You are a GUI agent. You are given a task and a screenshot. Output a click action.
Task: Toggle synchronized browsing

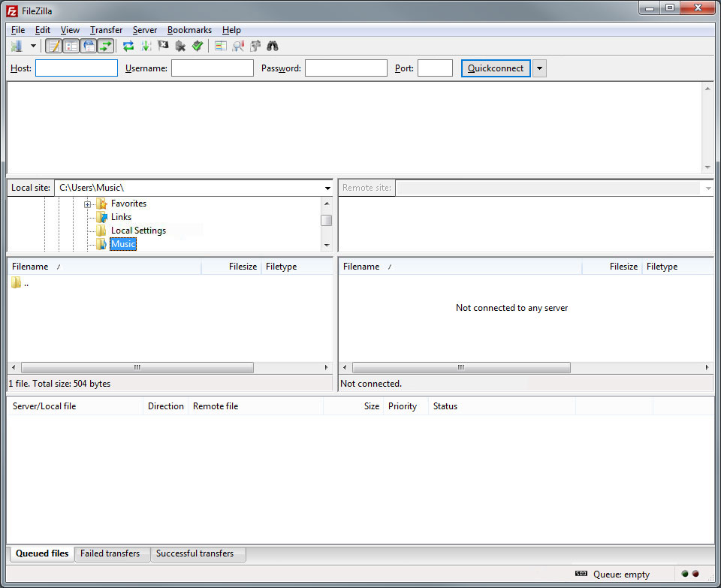coord(255,46)
